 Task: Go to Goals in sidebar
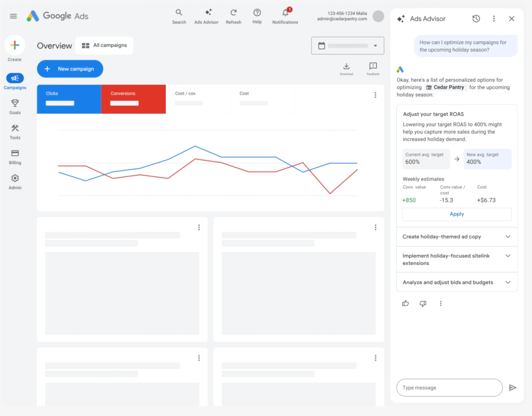click(15, 107)
